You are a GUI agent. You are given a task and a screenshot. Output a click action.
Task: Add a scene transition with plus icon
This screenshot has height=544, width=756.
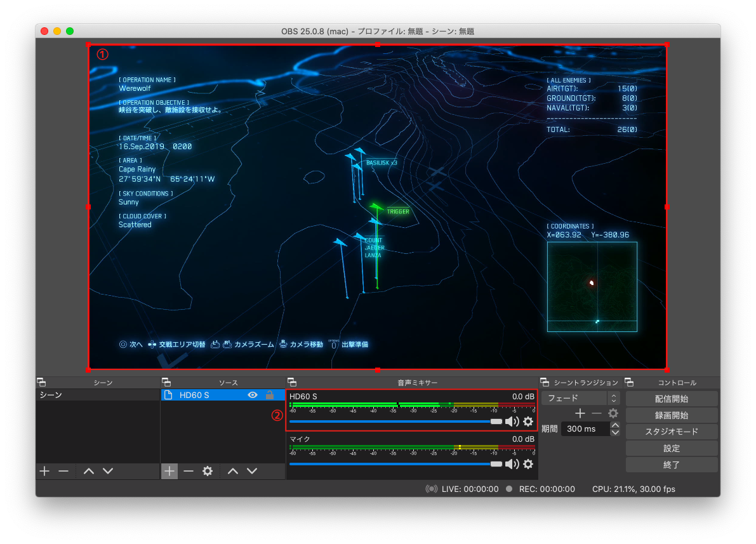pyautogui.click(x=580, y=413)
